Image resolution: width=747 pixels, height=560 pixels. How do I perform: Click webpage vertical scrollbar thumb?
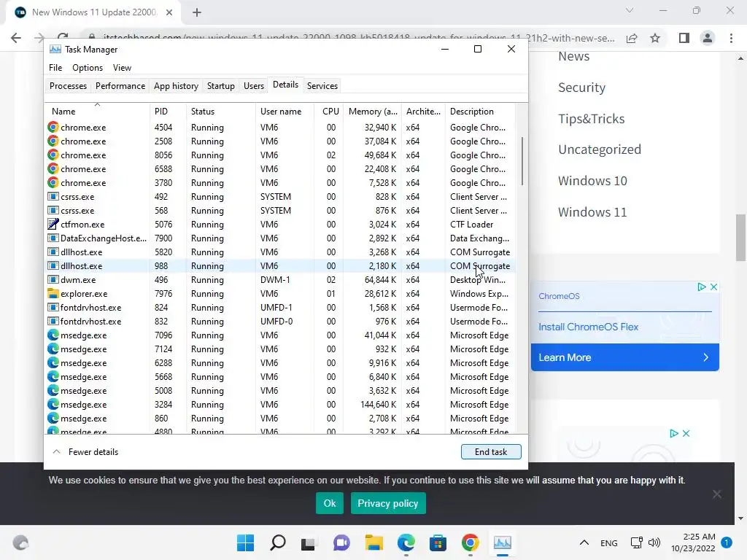pyautogui.click(x=740, y=238)
